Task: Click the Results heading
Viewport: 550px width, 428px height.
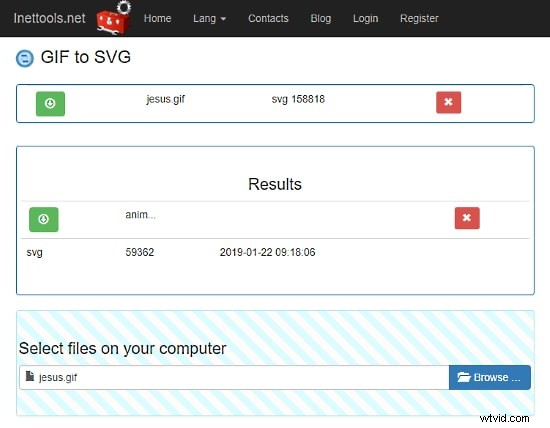Action: coord(275,184)
